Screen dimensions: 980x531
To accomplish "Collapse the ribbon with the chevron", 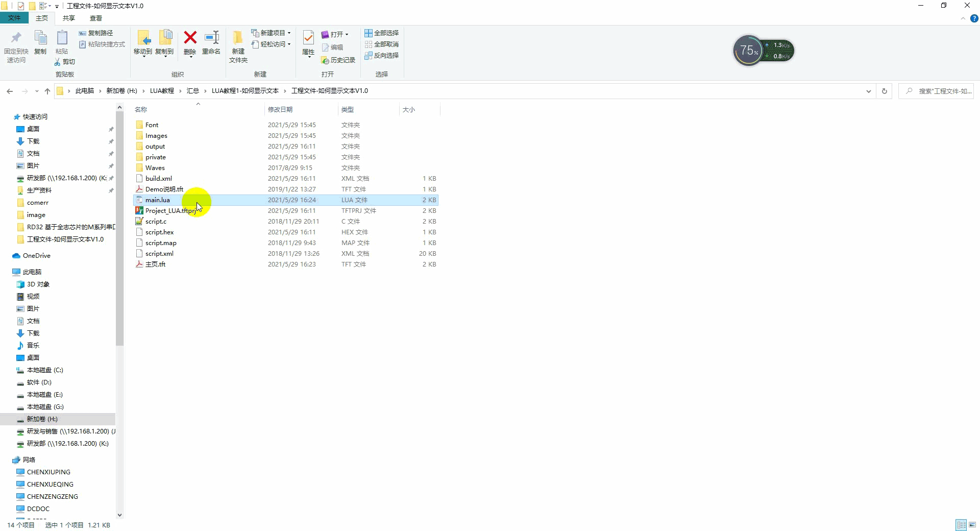I will click(963, 18).
